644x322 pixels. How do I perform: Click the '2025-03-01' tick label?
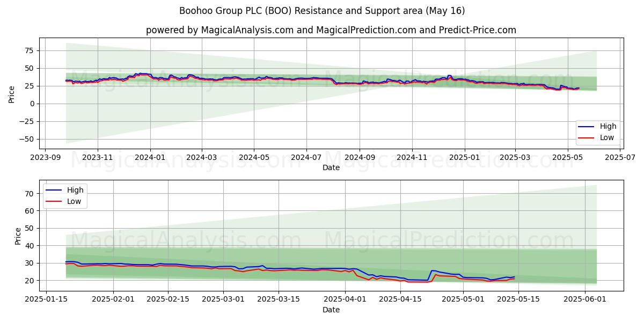coord(223,299)
